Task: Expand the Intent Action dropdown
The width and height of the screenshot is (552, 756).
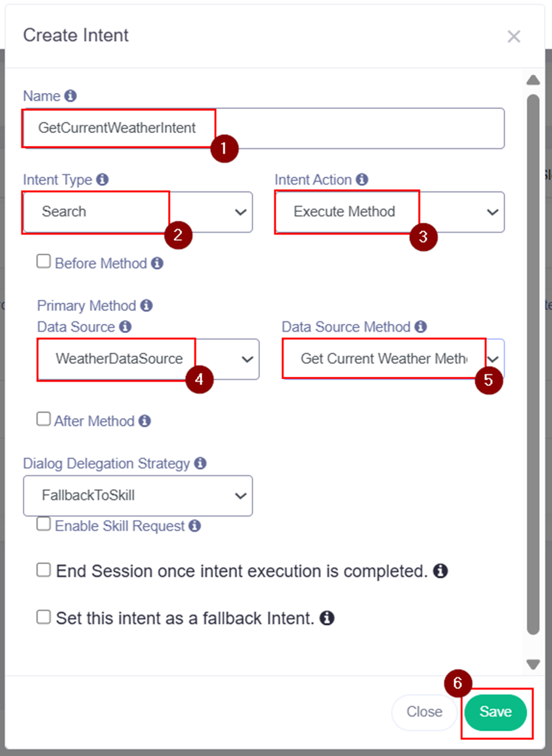Action: (389, 212)
